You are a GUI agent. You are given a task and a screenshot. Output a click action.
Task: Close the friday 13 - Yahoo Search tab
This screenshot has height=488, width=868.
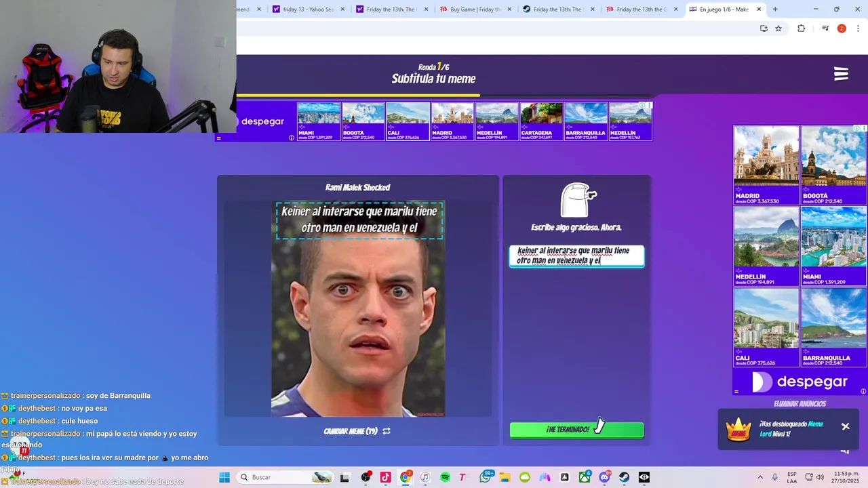click(x=342, y=9)
